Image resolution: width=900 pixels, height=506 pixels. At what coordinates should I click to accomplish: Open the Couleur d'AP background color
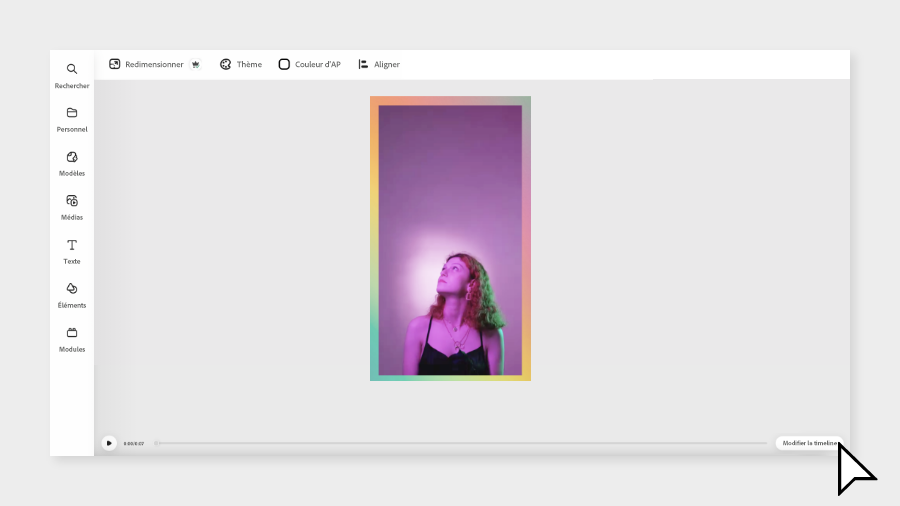click(x=309, y=64)
